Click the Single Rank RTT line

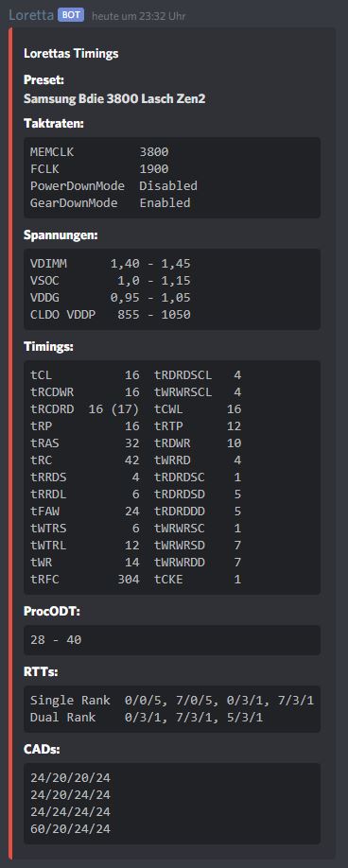tap(172, 701)
